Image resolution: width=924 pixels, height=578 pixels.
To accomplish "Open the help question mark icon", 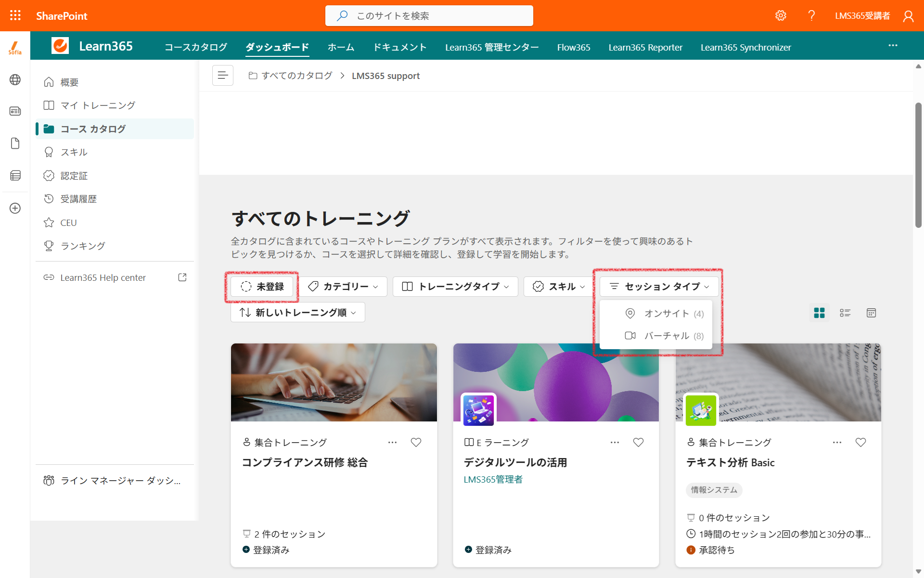I will click(811, 15).
